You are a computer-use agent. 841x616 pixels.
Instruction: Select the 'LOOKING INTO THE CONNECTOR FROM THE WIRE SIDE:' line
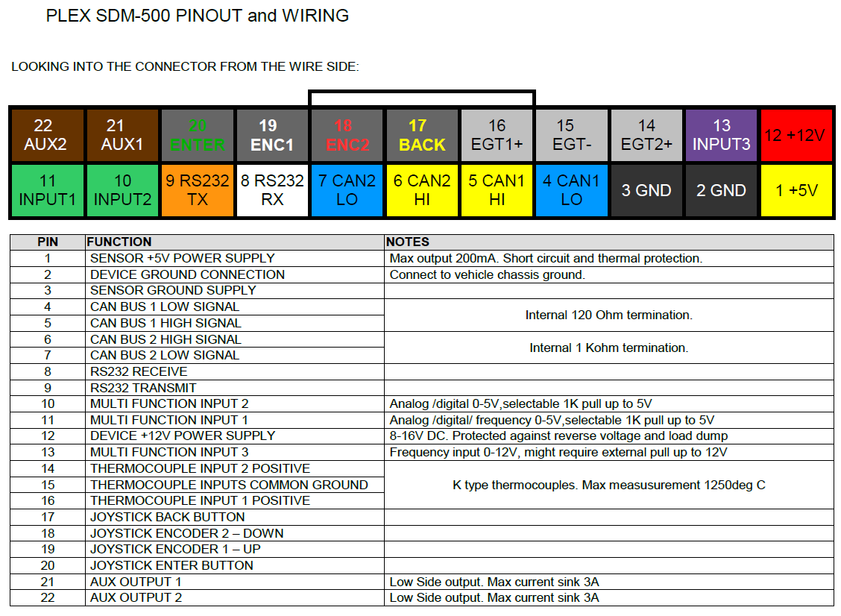tap(185, 66)
